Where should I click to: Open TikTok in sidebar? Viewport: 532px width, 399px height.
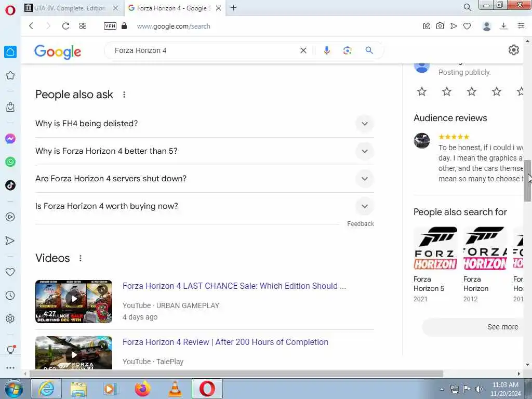coord(10,185)
